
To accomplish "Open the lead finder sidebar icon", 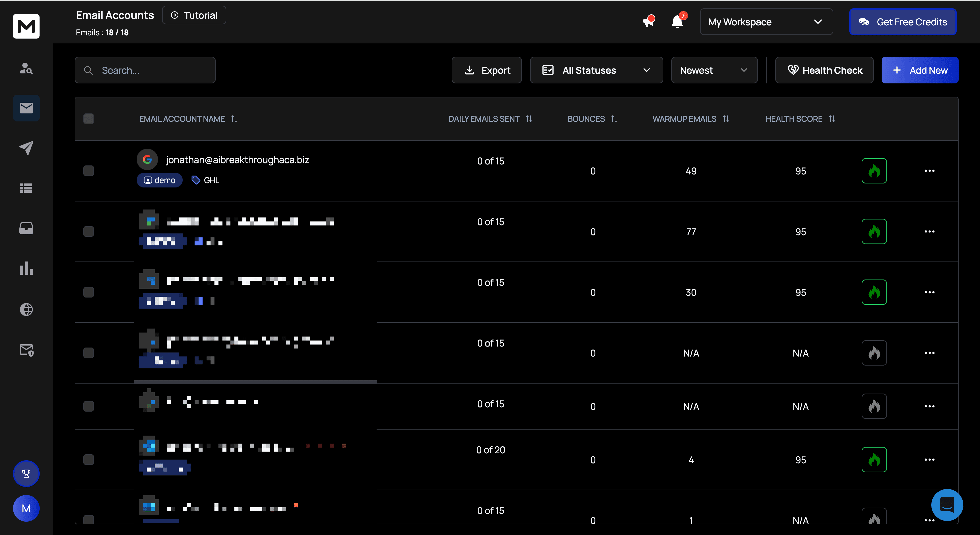I will pyautogui.click(x=26, y=68).
